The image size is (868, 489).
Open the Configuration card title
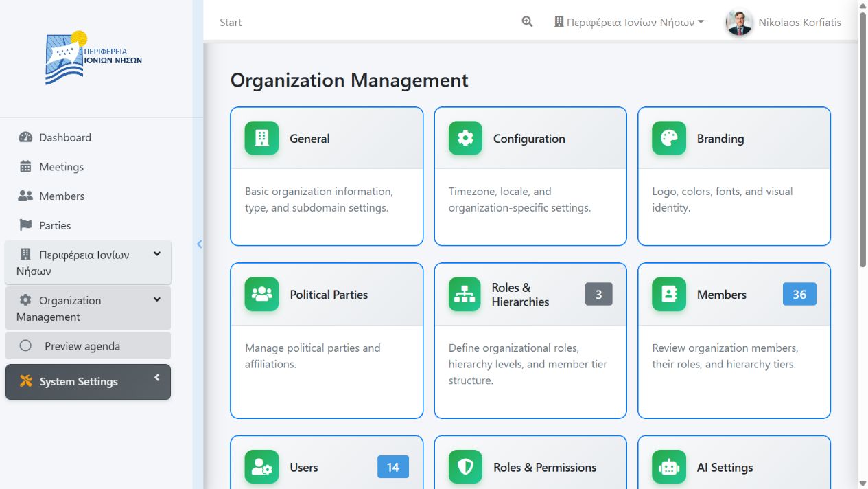pyautogui.click(x=529, y=138)
